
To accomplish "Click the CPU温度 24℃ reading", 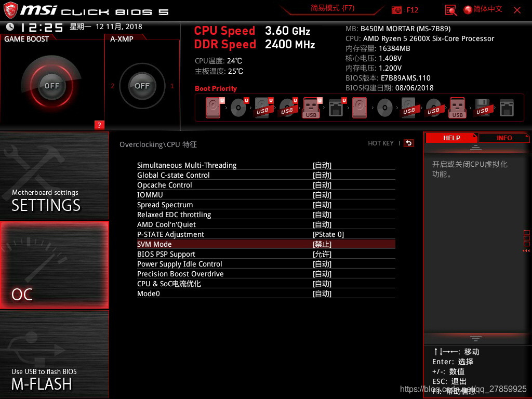I will pyautogui.click(x=218, y=61).
